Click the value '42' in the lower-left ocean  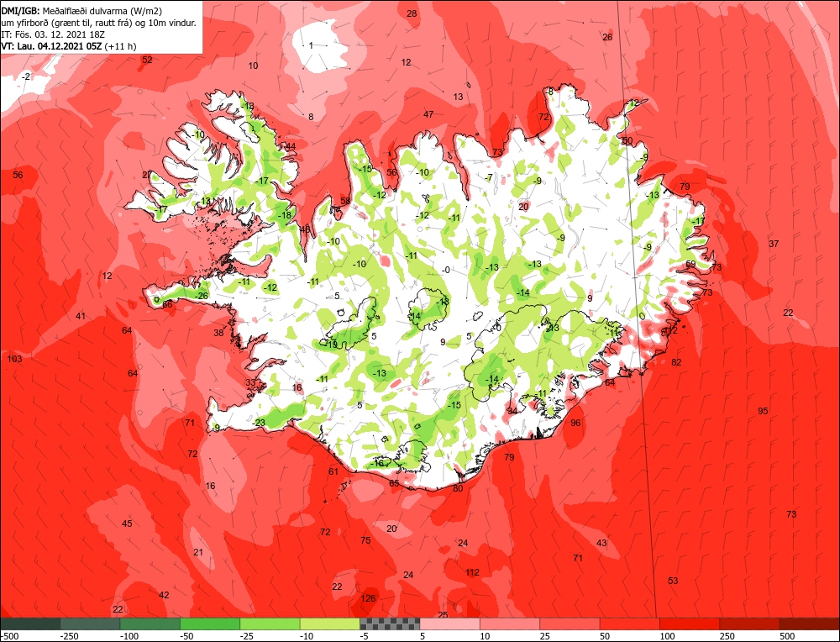(164, 595)
